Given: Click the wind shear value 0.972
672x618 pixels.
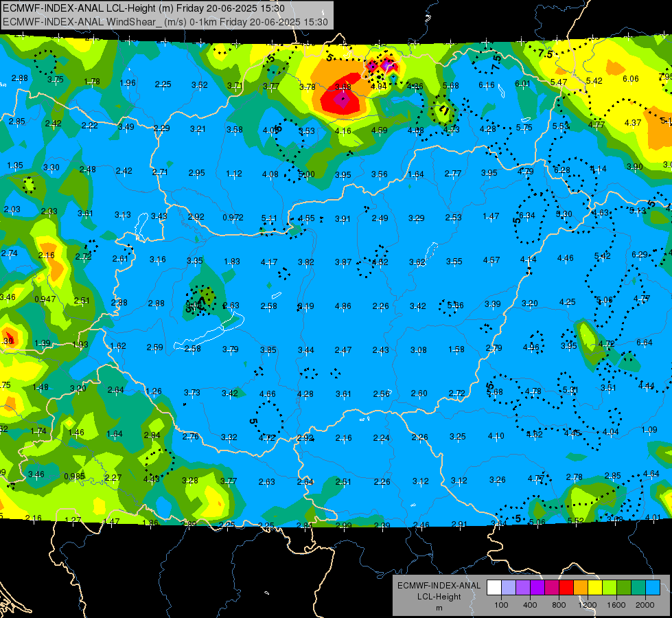Looking at the screenshot, I should [x=233, y=218].
